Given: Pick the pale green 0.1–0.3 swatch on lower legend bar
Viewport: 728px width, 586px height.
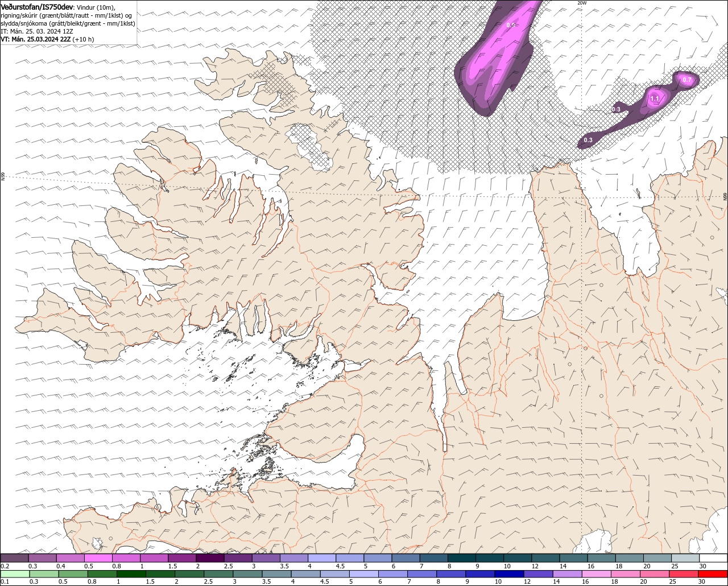Looking at the screenshot, I should point(15,573).
